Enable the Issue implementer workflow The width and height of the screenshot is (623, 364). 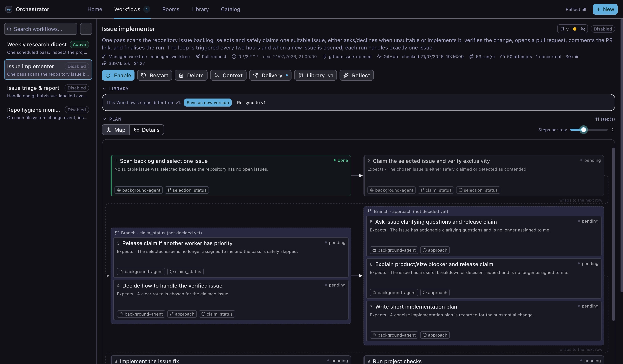118,75
